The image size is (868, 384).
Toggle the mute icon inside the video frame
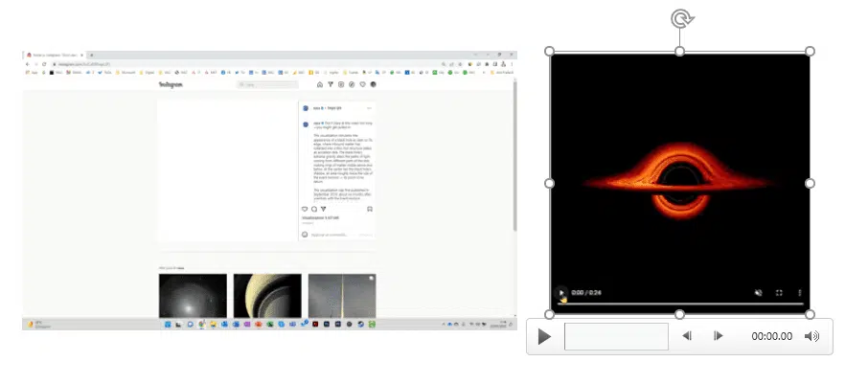[x=757, y=293]
